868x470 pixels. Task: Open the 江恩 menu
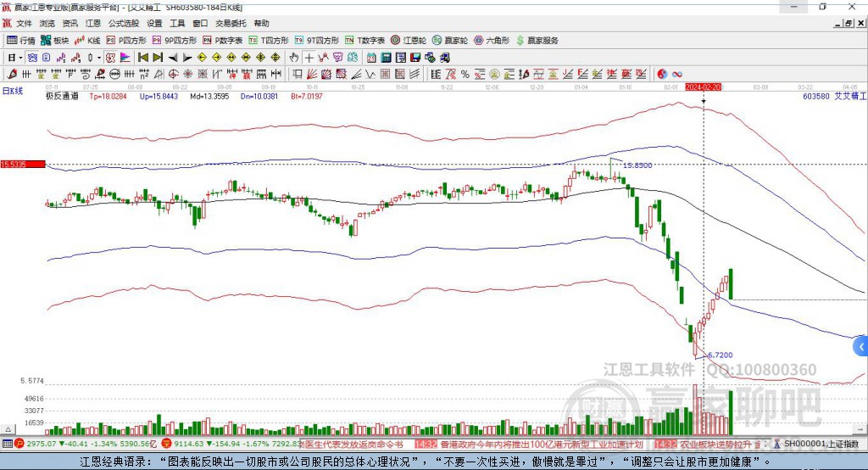(93, 23)
